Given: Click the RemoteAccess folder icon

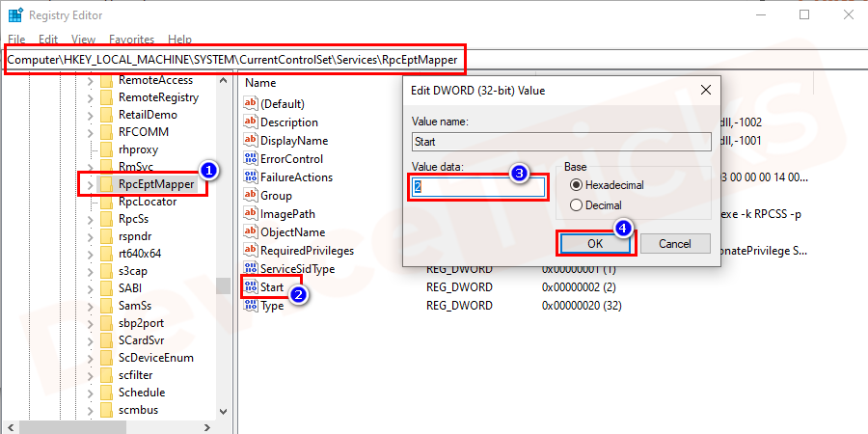Looking at the screenshot, I should (106, 80).
